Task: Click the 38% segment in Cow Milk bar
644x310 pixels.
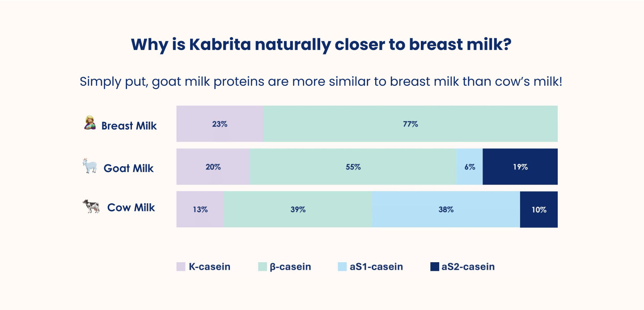Action: [x=446, y=209]
